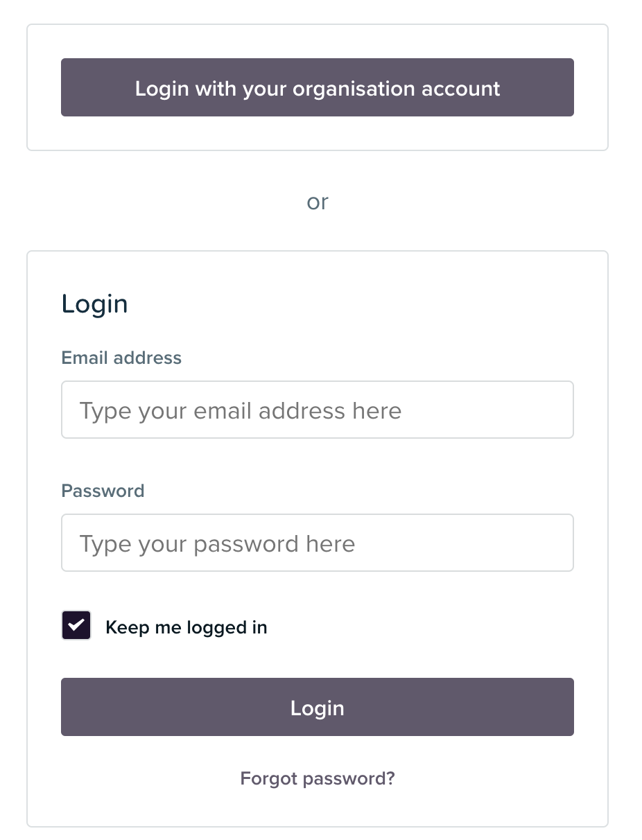Click "Type your password here" placeholder
The height and width of the screenshot is (840, 642).
217,544
